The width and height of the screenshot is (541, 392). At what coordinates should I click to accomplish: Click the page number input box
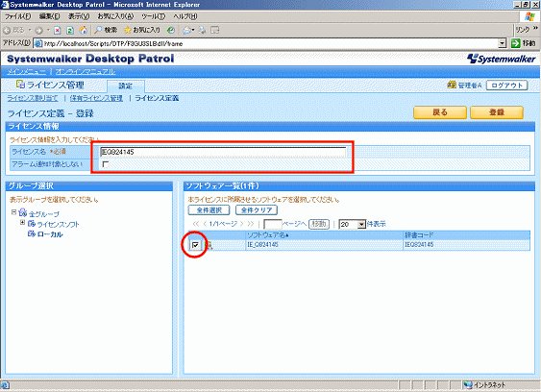[x=272, y=224]
